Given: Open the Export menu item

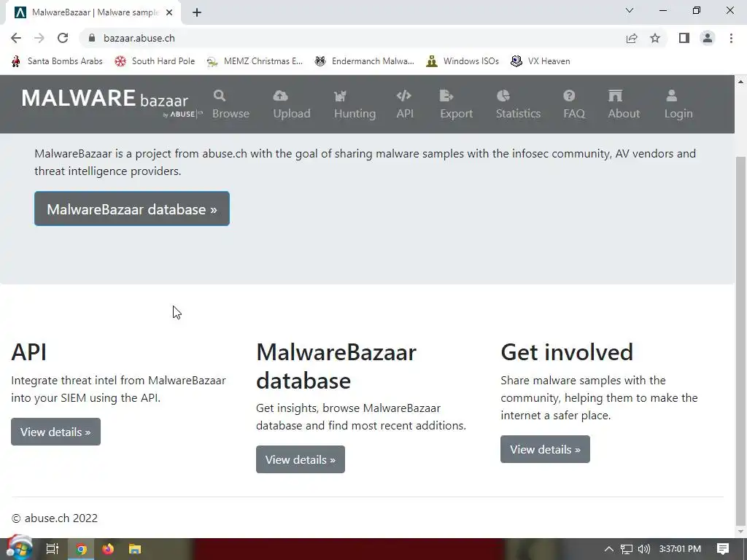Looking at the screenshot, I should (x=456, y=104).
